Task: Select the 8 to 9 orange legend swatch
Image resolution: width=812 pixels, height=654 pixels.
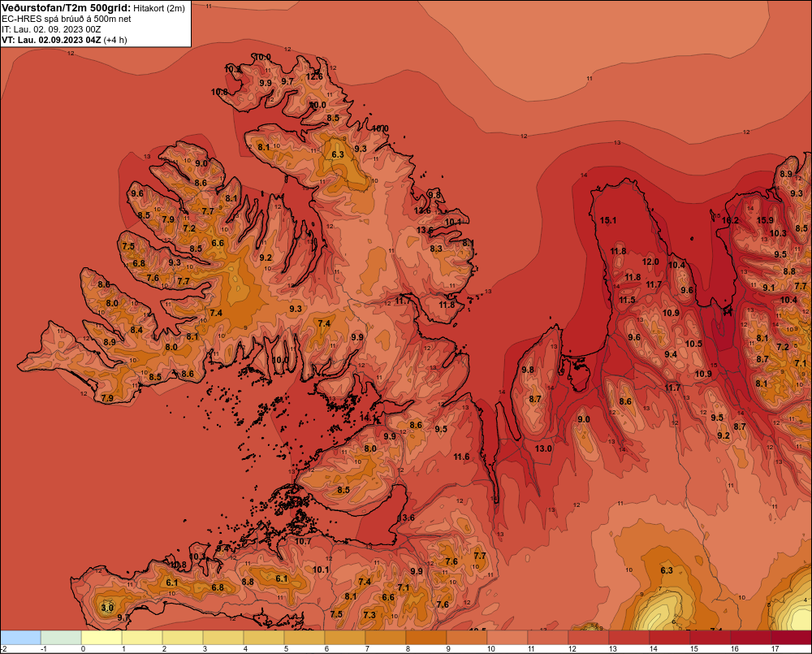Action: (426, 638)
